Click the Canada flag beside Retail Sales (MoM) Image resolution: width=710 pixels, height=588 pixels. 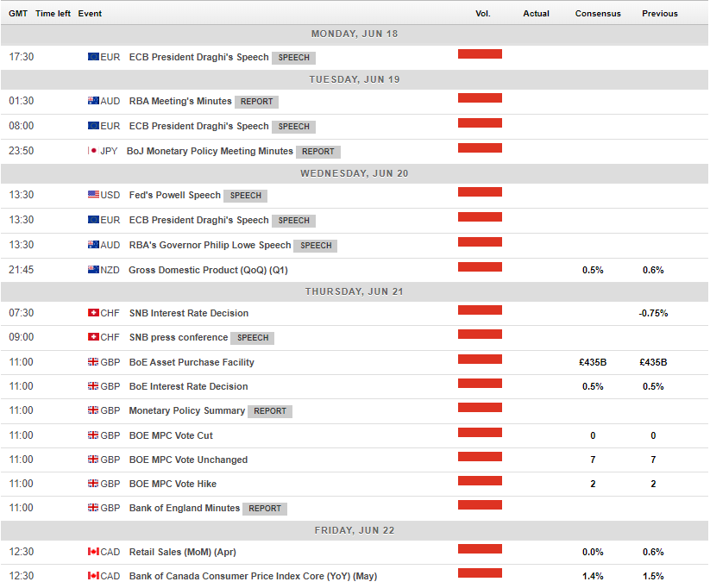click(x=93, y=551)
